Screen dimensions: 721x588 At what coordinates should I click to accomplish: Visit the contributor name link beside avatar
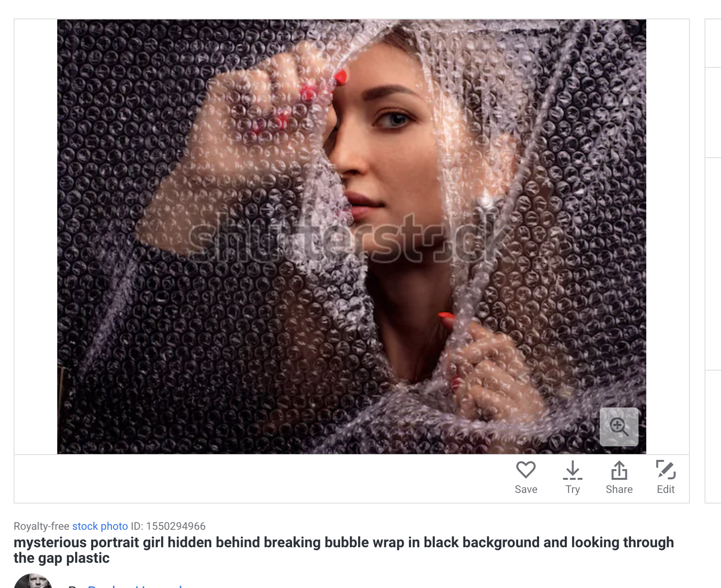coord(135,586)
